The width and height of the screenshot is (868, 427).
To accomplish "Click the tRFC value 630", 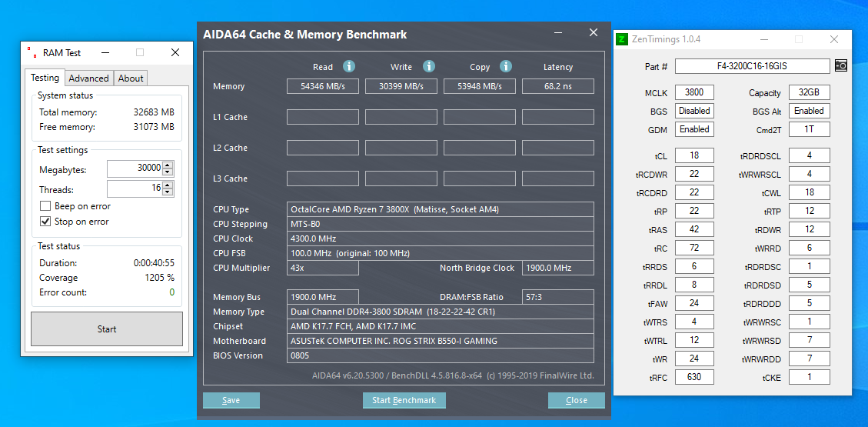I will (x=694, y=377).
